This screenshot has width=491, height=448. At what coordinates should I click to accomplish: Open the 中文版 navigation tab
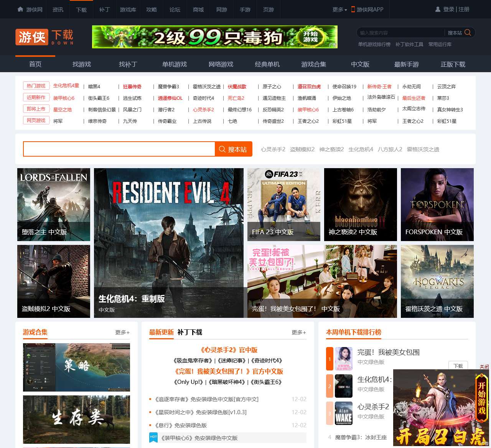(360, 64)
